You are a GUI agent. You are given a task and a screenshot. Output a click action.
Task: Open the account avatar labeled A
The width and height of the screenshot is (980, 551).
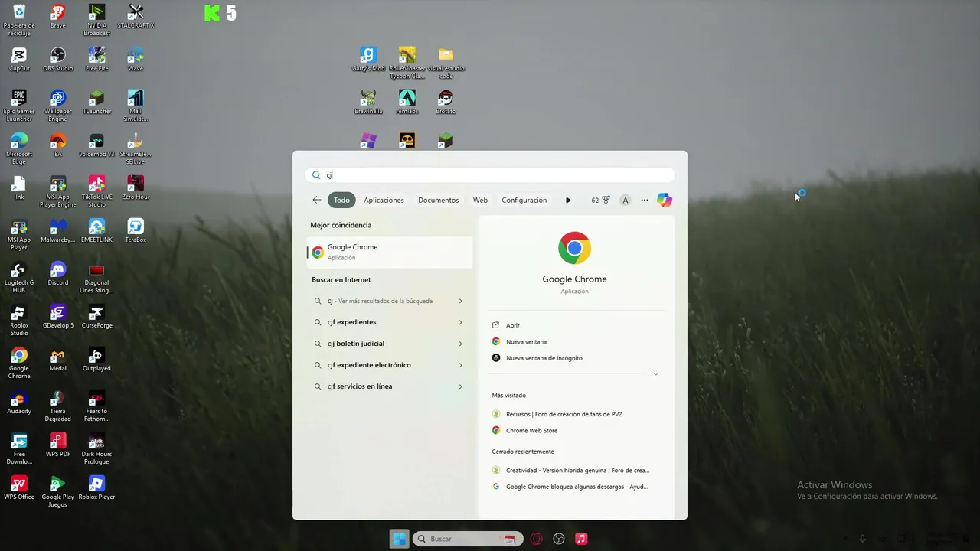(x=626, y=200)
